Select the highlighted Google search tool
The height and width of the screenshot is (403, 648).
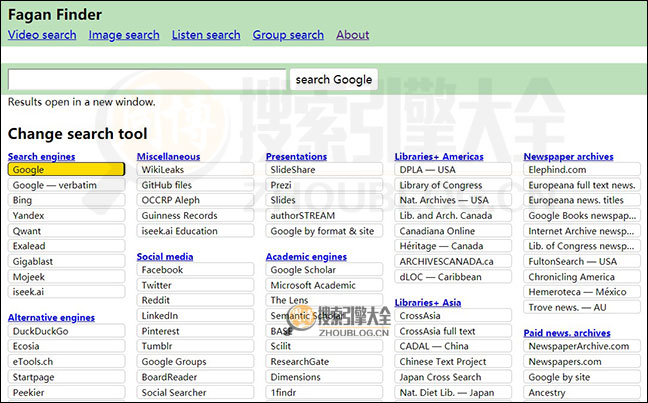tap(66, 169)
